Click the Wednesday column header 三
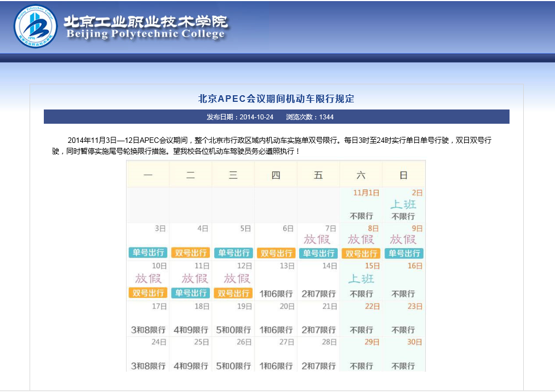Image resolution: width=555 pixels, height=392 pixels. click(x=233, y=175)
